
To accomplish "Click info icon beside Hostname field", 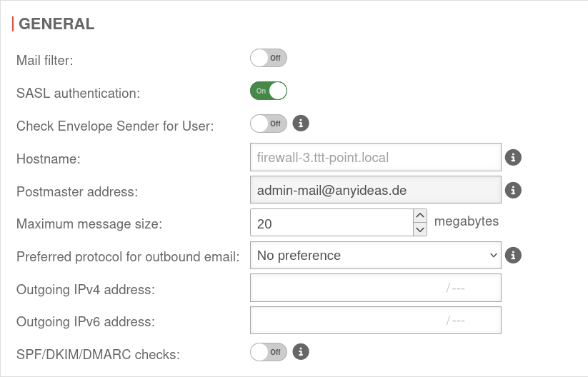I will pyautogui.click(x=513, y=157).
